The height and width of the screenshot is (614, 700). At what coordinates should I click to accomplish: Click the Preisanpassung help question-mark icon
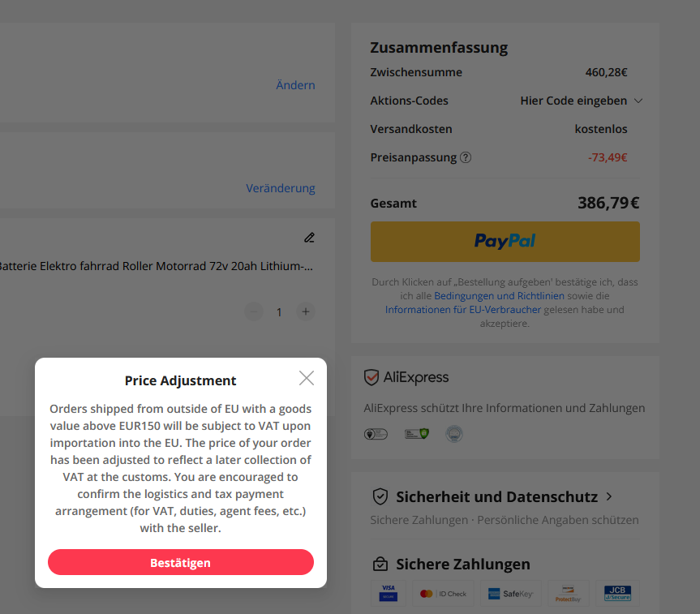click(466, 157)
